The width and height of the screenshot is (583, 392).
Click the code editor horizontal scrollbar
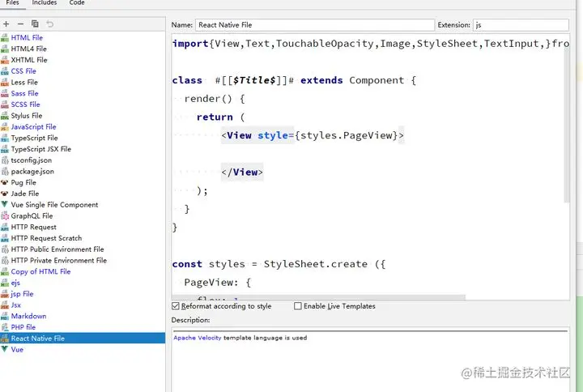(x=319, y=297)
